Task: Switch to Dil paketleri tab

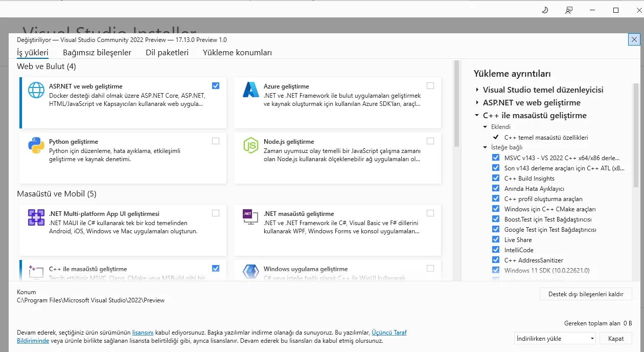Action: pyautogui.click(x=167, y=52)
